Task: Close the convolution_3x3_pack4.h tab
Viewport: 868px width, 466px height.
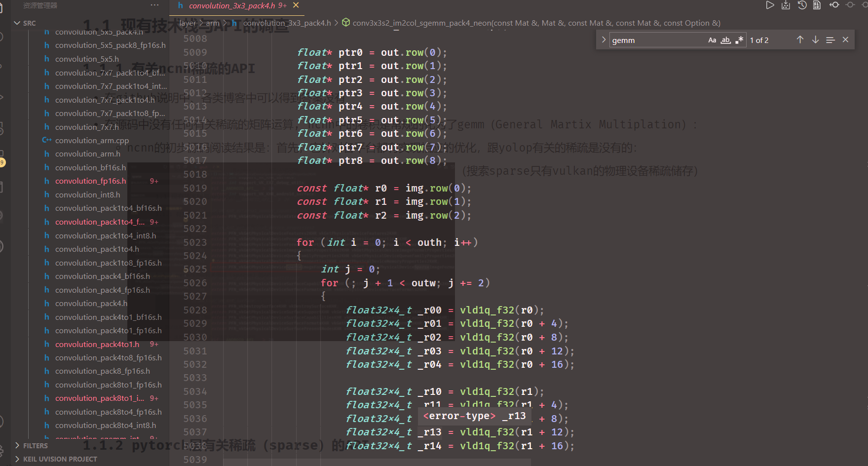Action: pyautogui.click(x=296, y=5)
